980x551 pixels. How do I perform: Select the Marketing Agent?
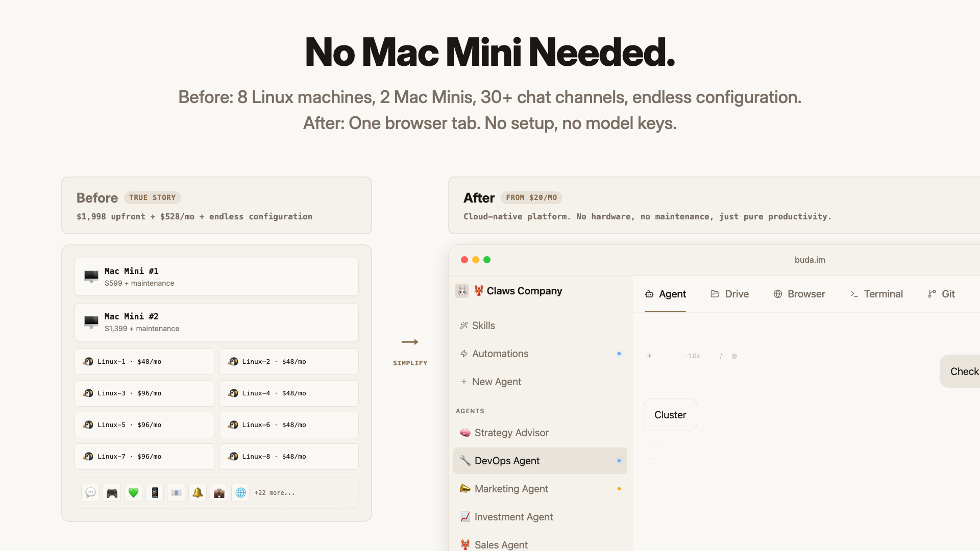coord(511,489)
